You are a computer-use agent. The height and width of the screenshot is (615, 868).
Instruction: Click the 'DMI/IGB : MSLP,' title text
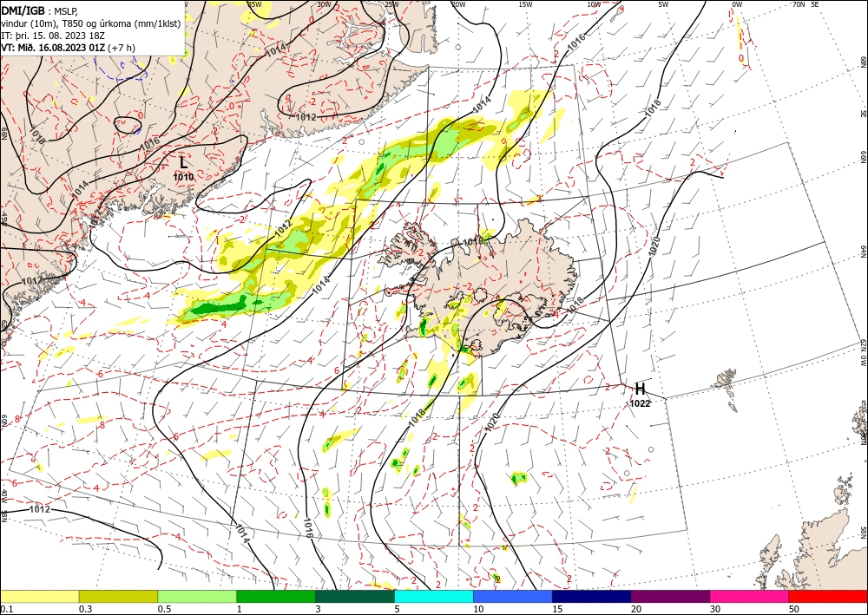[39, 10]
